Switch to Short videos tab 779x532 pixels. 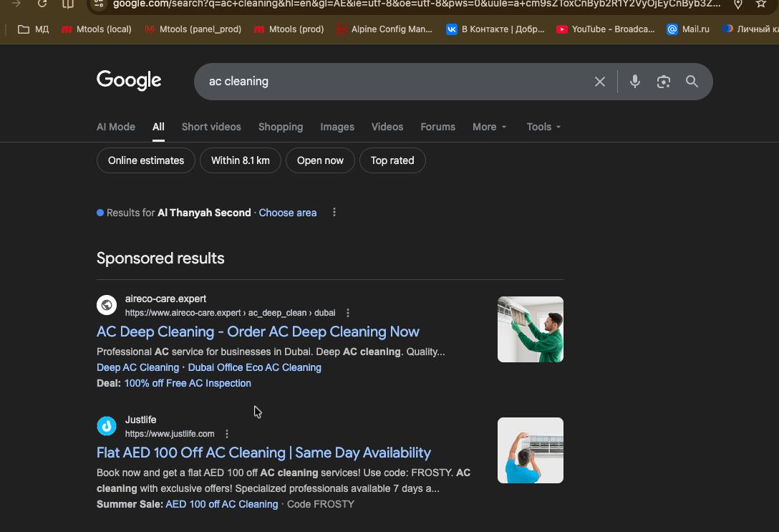click(x=211, y=127)
